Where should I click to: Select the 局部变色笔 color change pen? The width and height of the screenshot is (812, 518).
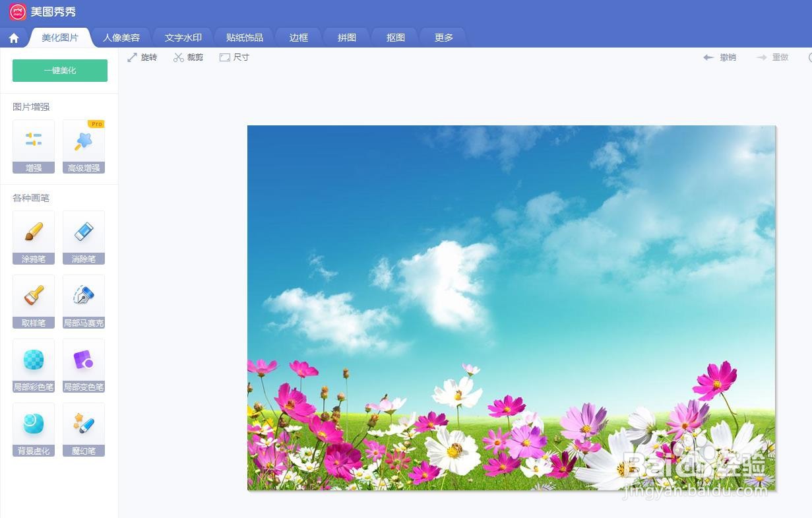83,364
